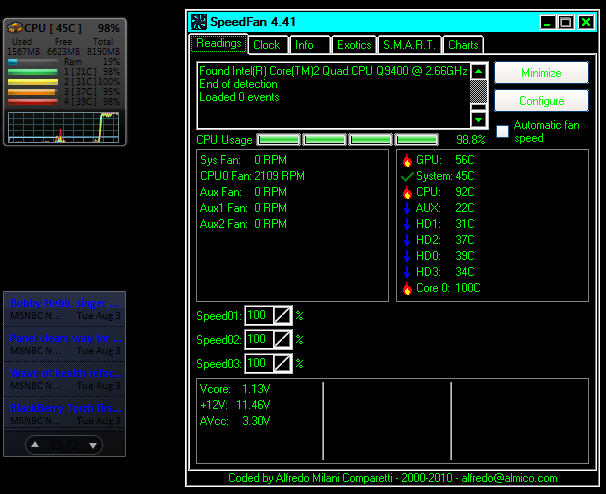Click the blue down arrow beside AUX temperature
Screen dimensions: 606x494
coord(407,208)
